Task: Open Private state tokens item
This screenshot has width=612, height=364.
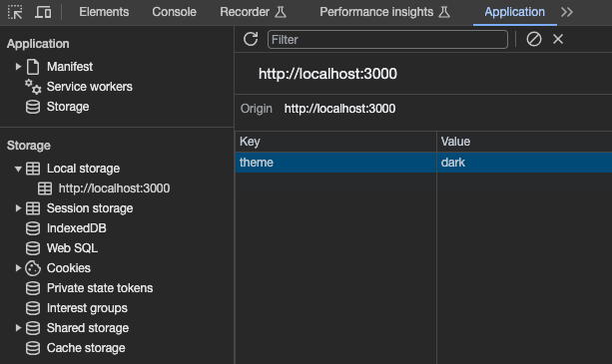Action: (100, 288)
